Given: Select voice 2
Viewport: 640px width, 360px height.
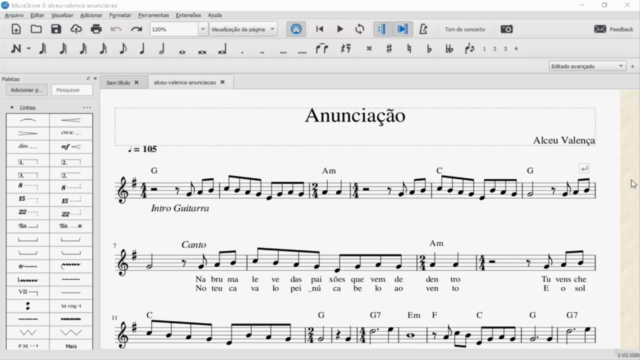Looking at the screenshot, I should pyautogui.click(x=495, y=49).
